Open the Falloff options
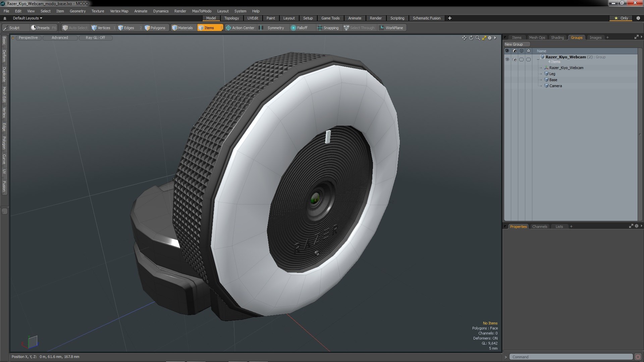This screenshot has width=644, height=362. point(299,28)
